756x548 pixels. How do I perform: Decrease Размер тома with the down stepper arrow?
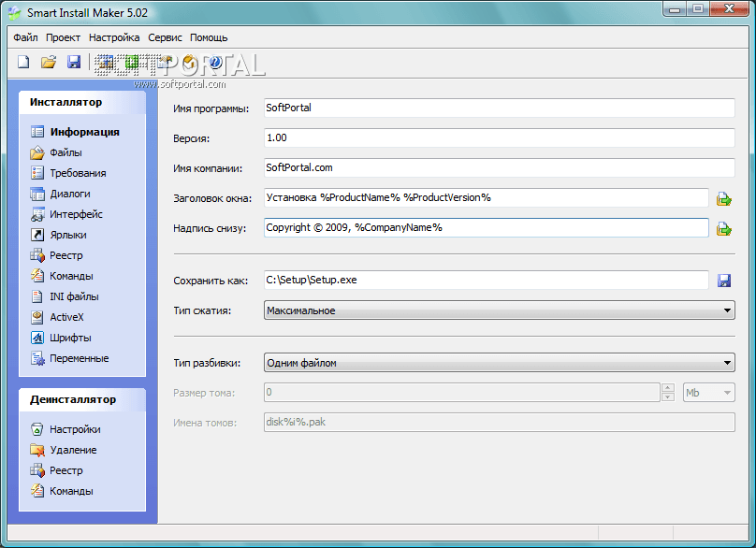(668, 397)
